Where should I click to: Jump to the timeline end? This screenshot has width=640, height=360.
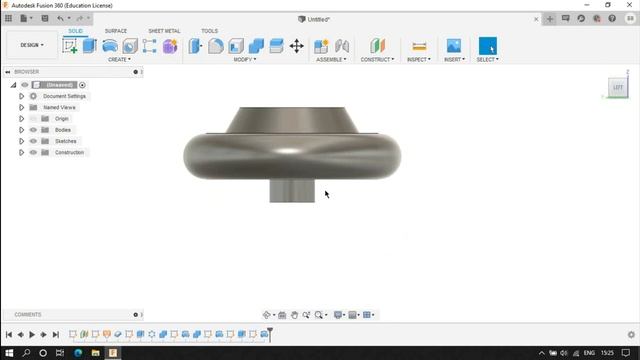[x=56, y=334]
